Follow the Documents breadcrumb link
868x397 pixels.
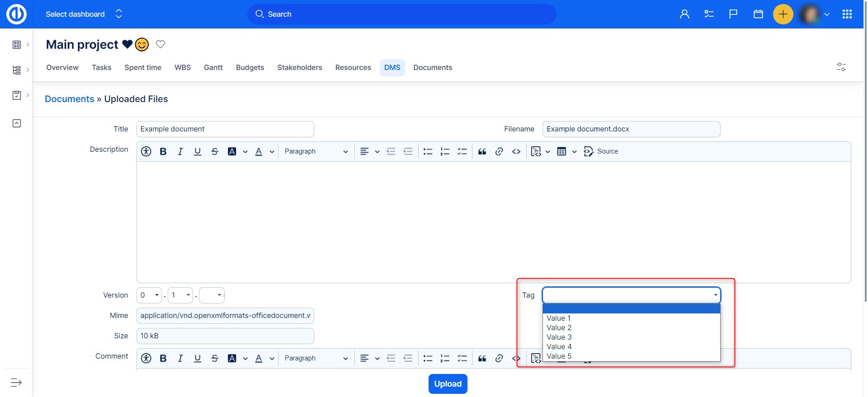tap(69, 99)
